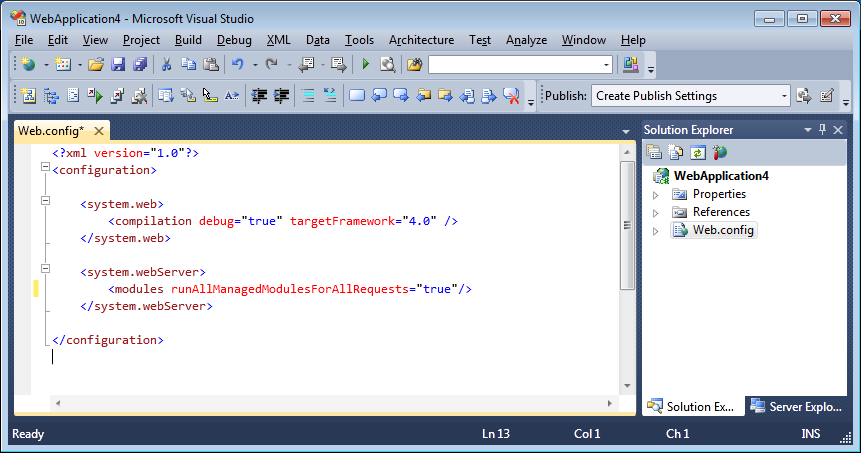Go to next bookmark icon
This screenshot has height=456, width=865.
pyautogui.click(x=401, y=96)
